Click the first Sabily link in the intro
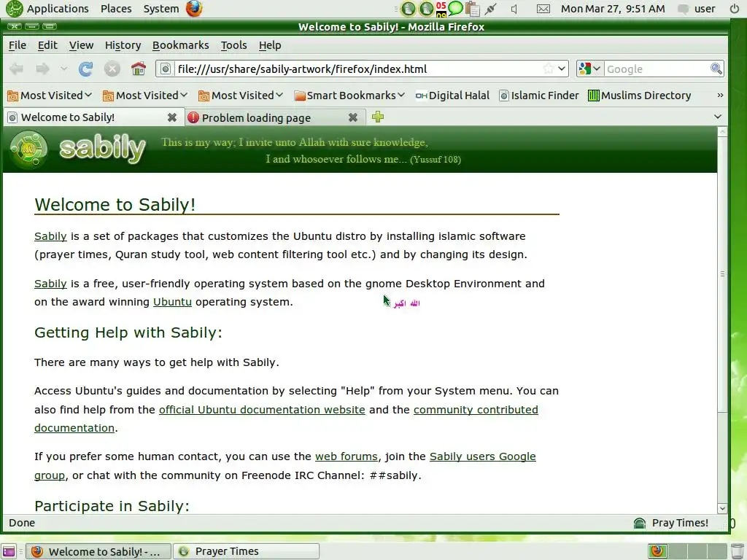 click(50, 236)
